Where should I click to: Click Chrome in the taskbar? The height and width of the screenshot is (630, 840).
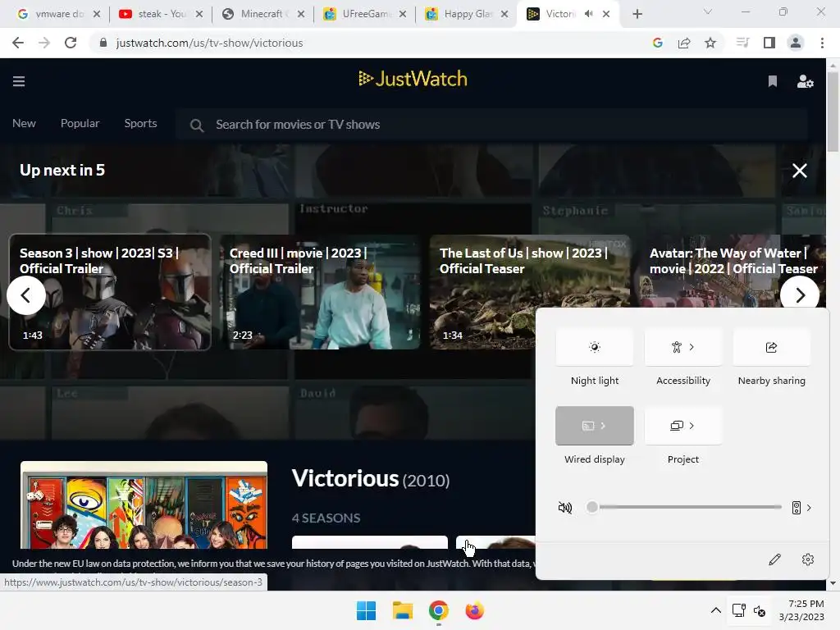pos(438,610)
